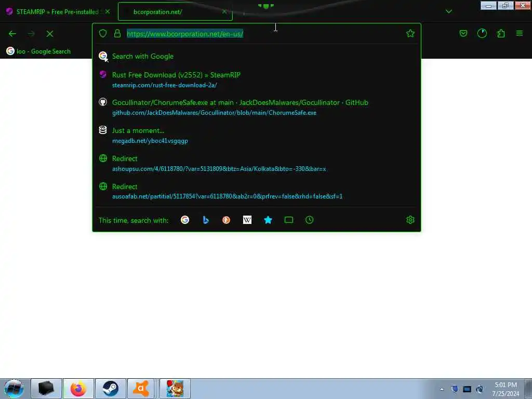Search this time with Google icon
This screenshot has height=399, width=532.
point(185,220)
